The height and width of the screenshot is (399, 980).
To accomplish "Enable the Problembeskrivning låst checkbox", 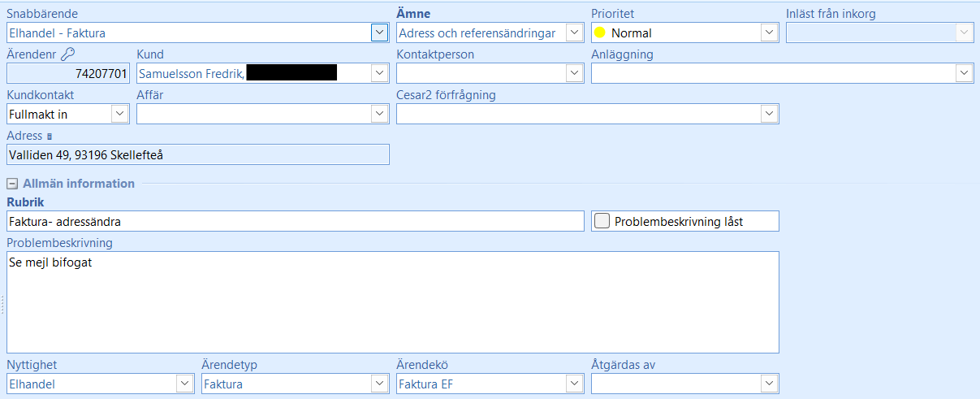I will coord(602,221).
